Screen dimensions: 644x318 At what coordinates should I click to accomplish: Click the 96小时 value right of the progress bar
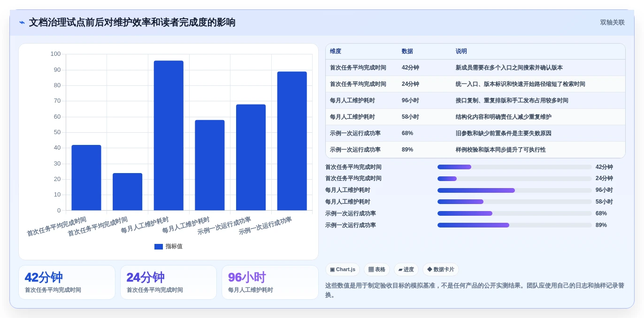point(604,190)
